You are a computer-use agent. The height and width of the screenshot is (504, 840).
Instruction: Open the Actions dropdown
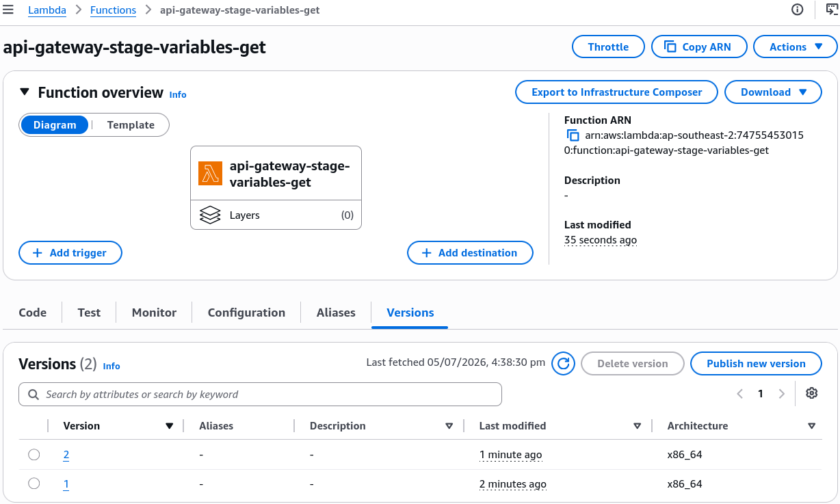click(x=796, y=47)
